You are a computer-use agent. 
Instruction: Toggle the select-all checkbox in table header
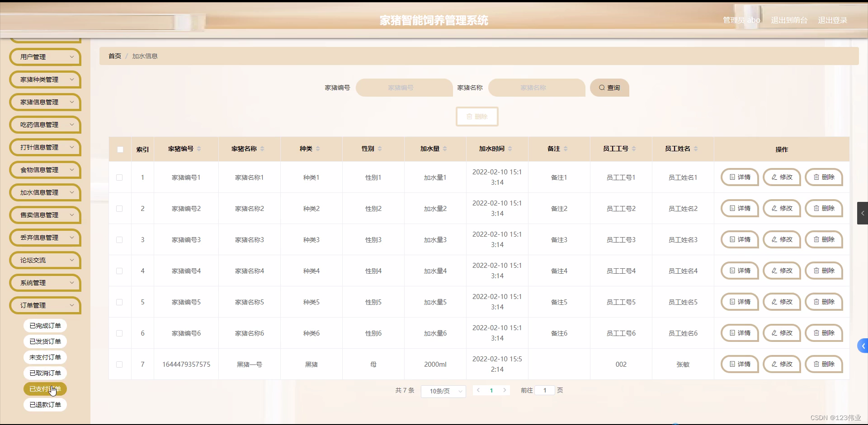coord(120,149)
